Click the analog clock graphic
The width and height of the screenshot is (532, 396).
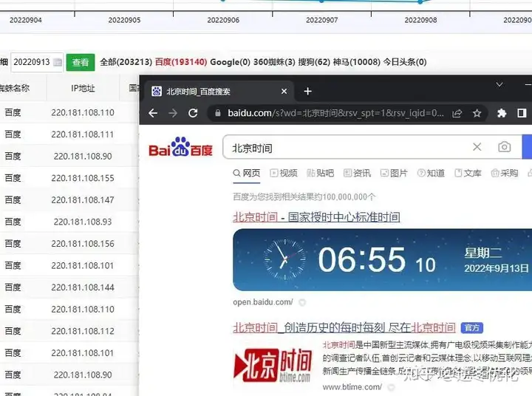tap(285, 259)
